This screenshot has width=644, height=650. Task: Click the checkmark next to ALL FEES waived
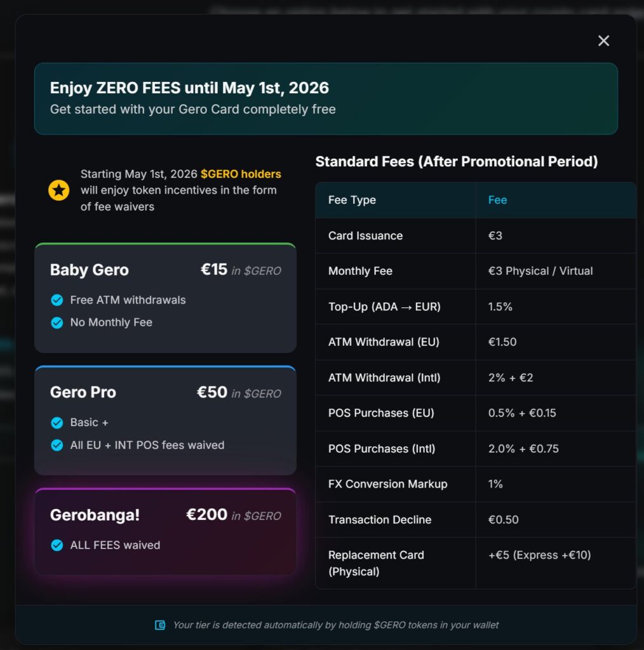[57, 545]
